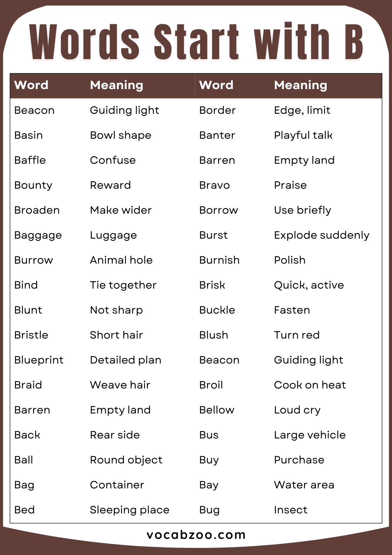
Task: Click the meaning "Round object"
Action: coord(126,460)
